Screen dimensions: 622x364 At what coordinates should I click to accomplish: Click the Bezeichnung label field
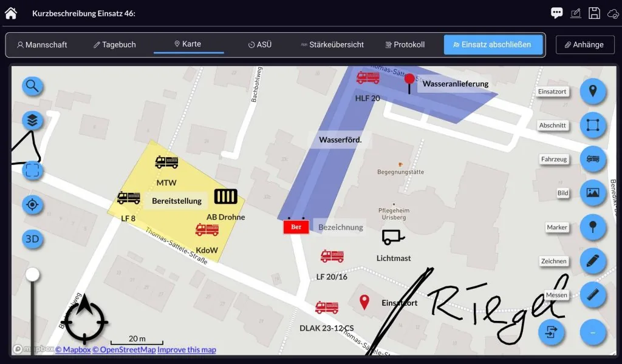pos(340,227)
